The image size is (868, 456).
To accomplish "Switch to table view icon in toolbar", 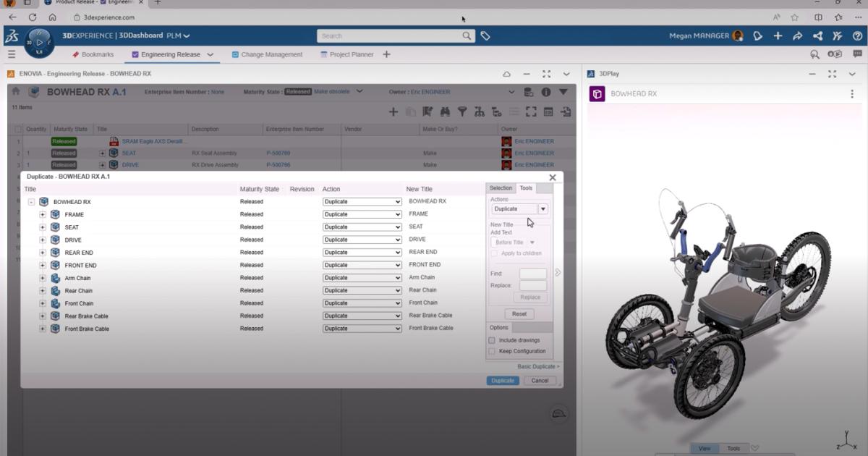I will click(548, 112).
